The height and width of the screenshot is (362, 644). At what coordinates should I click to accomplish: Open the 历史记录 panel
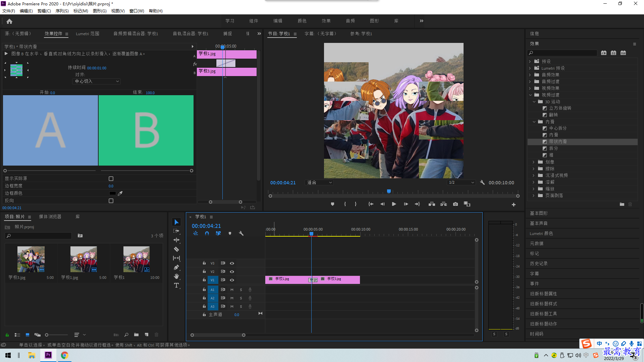539,263
